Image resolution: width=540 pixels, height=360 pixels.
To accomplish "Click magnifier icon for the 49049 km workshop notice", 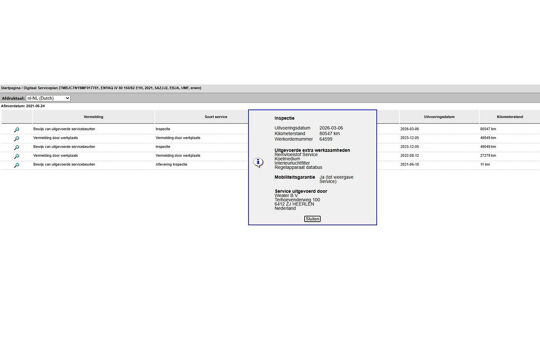I will pos(17,138).
